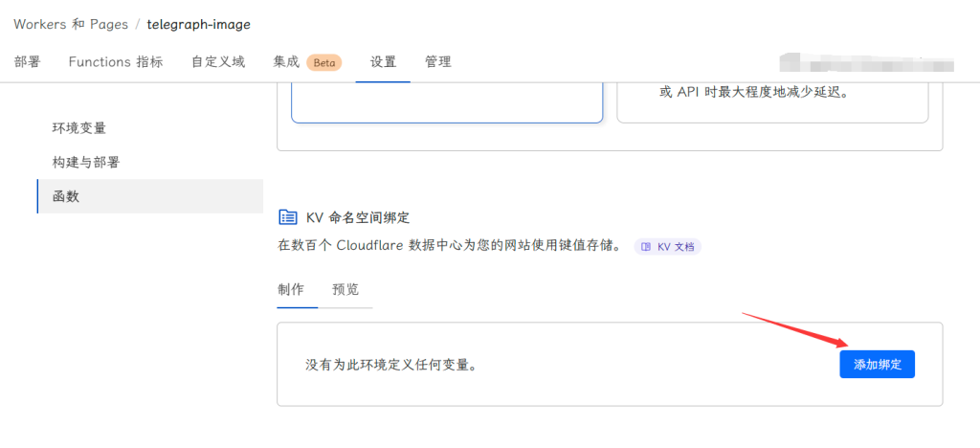Select the 设置 tab
This screenshot has width=980, height=448.
(383, 62)
